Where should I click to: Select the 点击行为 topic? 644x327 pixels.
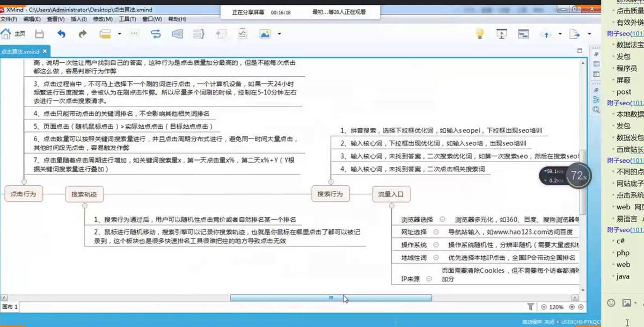[x=23, y=194]
